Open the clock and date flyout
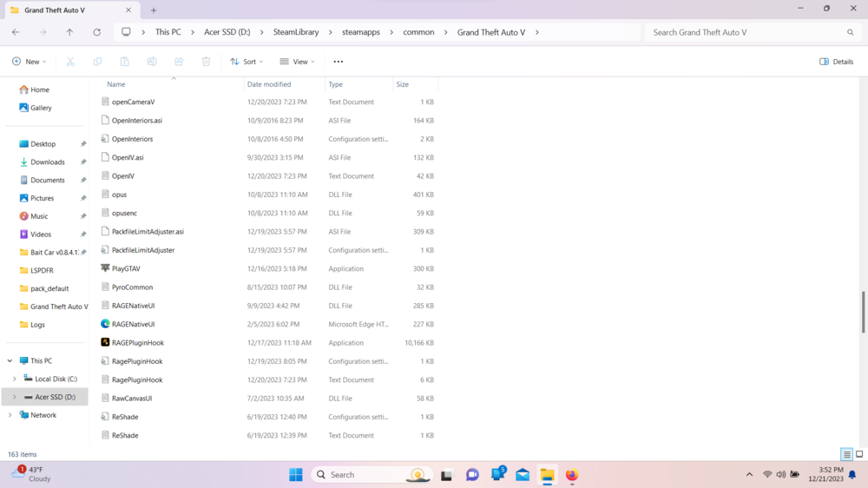The height and width of the screenshot is (488, 868). pos(825,474)
